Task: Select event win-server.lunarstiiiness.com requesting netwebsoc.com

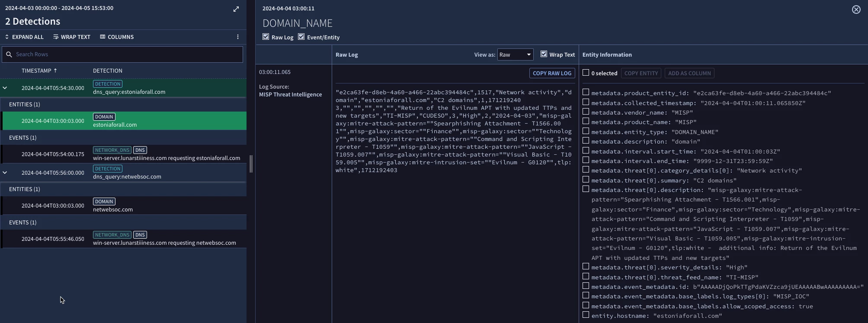Action: click(124, 239)
